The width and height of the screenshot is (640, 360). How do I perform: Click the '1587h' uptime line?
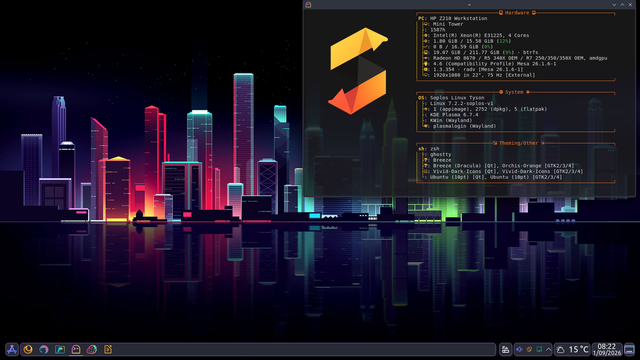438,30
